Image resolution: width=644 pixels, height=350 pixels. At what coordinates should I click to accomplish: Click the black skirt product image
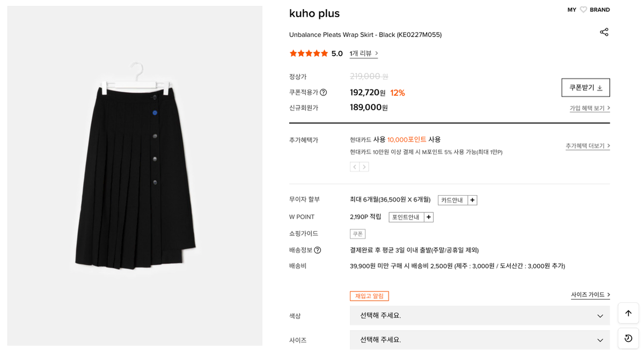(135, 172)
